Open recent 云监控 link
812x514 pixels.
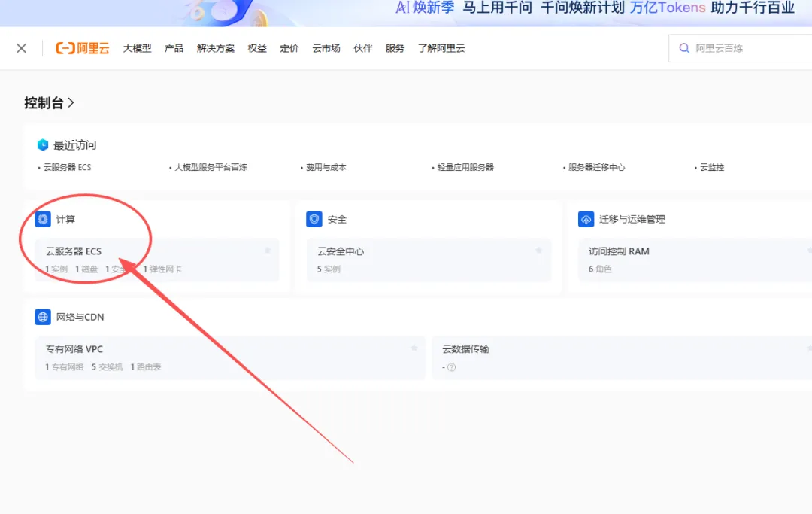click(712, 167)
